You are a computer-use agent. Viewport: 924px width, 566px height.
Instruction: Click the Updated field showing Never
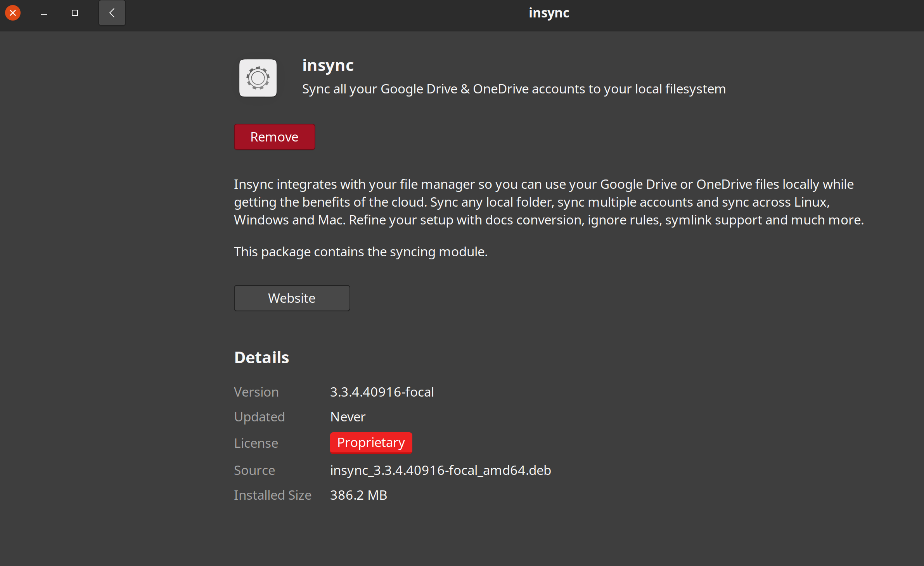click(x=348, y=417)
